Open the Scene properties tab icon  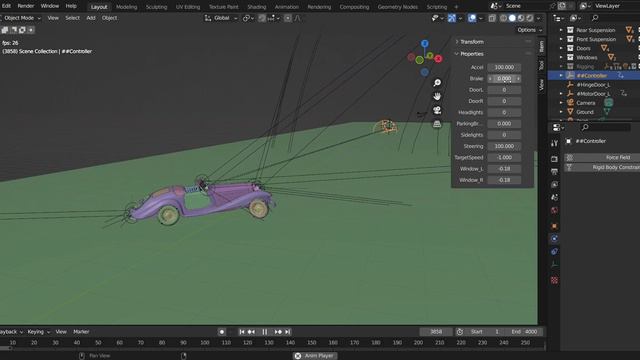pos(554,198)
